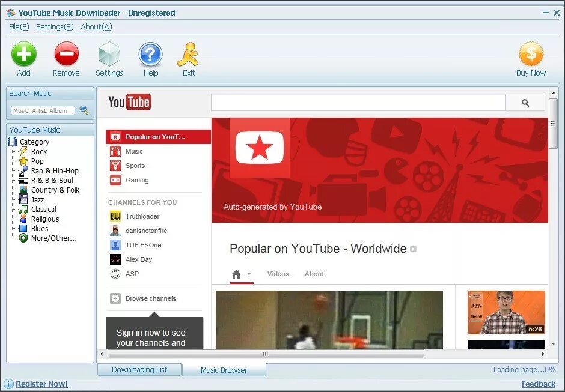Click the Search Music magnifier icon
This screenshot has width=565, height=392.
click(x=84, y=110)
